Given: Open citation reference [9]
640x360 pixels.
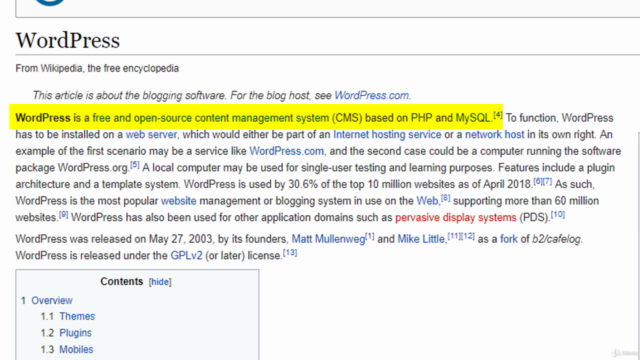Looking at the screenshot, I should [63, 215].
